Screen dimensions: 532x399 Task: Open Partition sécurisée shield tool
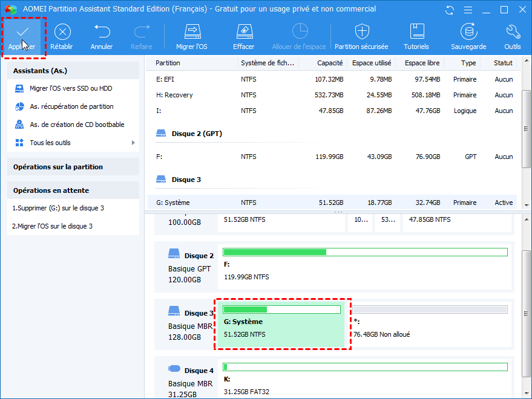click(x=362, y=37)
